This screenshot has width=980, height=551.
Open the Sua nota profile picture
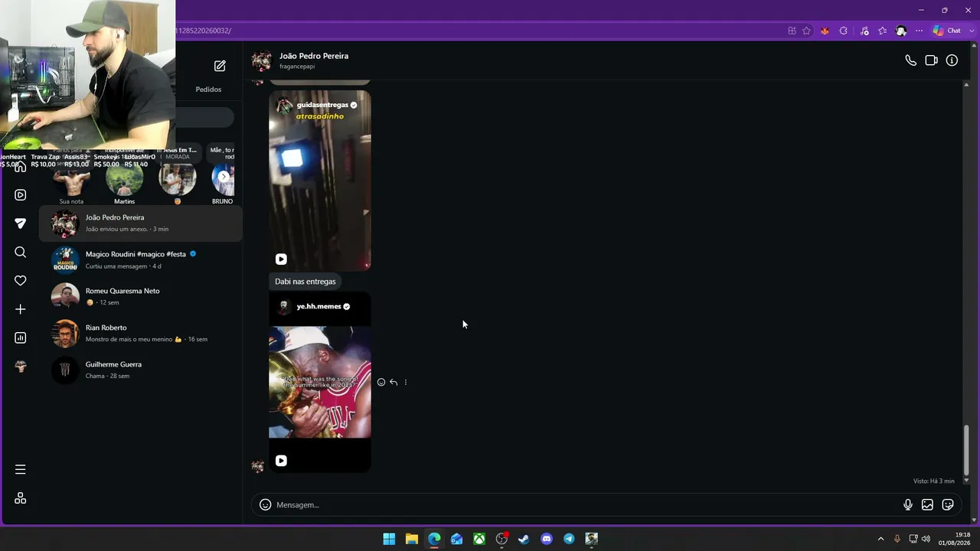71,180
